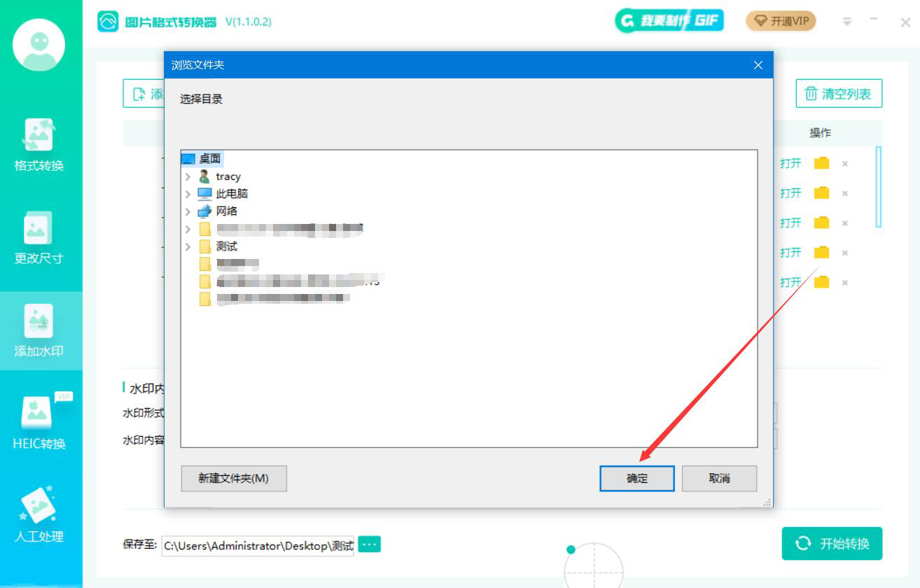Image resolution: width=920 pixels, height=588 pixels.
Task: Click 打开 in the first file row
Action: click(x=790, y=163)
